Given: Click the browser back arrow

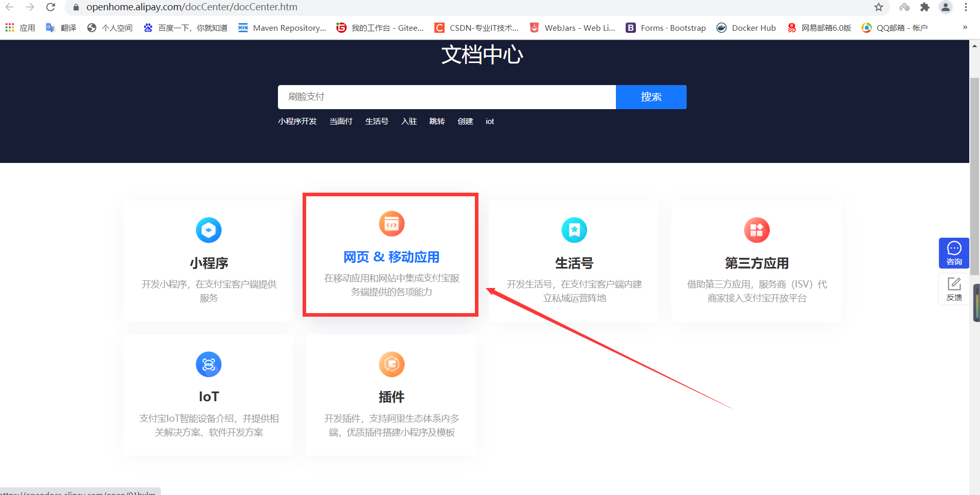Looking at the screenshot, I should click(10, 7).
